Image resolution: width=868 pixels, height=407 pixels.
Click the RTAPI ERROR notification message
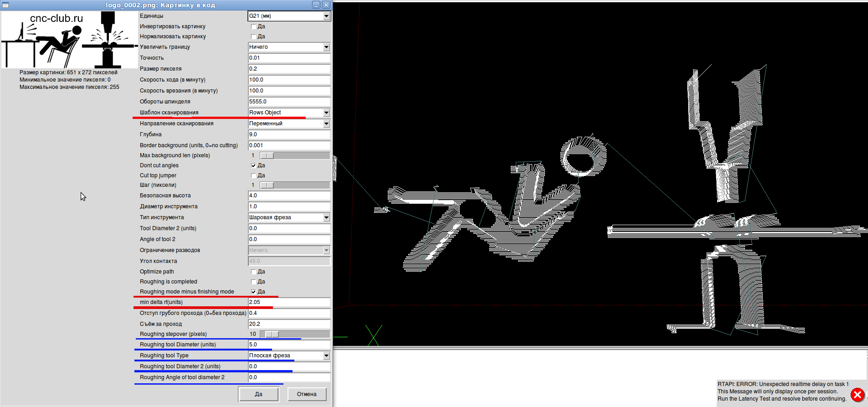coord(782,392)
